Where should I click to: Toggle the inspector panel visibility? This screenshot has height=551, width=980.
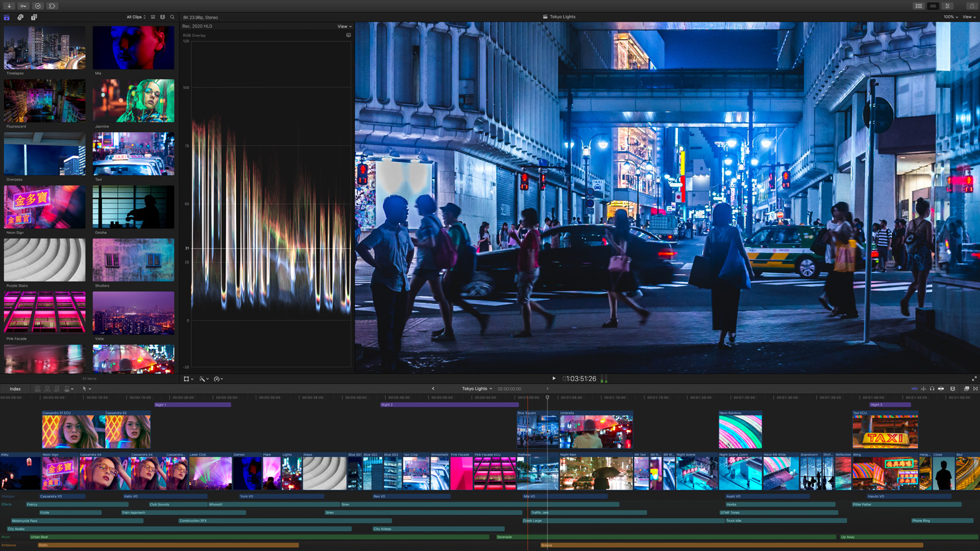[947, 6]
